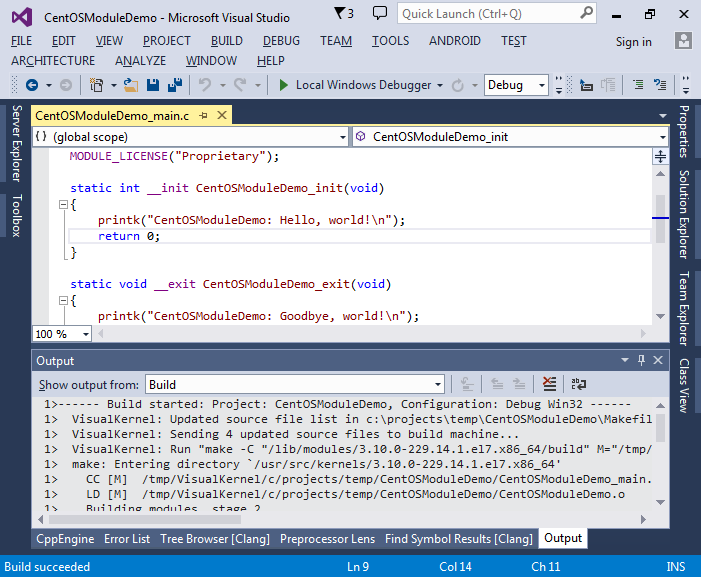Click the Quick Launch search magnifier
Viewport: 701px width, 577px height.
coord(586,13)
